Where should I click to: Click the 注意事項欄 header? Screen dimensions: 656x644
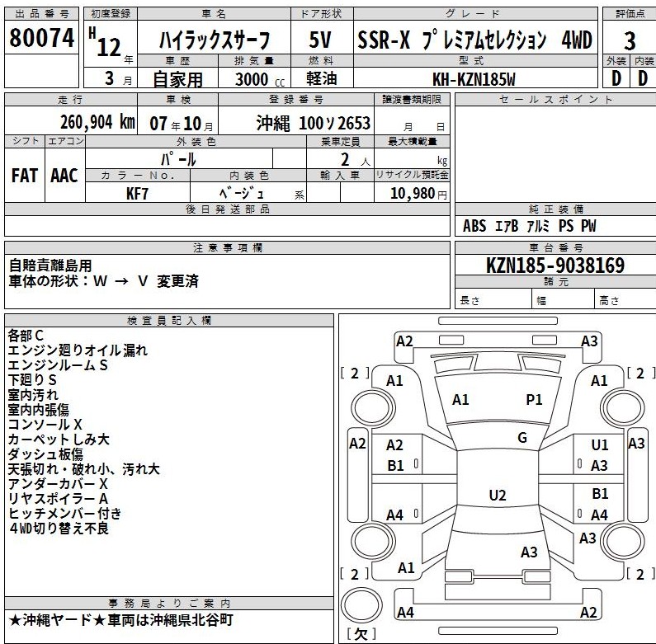[x=227, y=247]
